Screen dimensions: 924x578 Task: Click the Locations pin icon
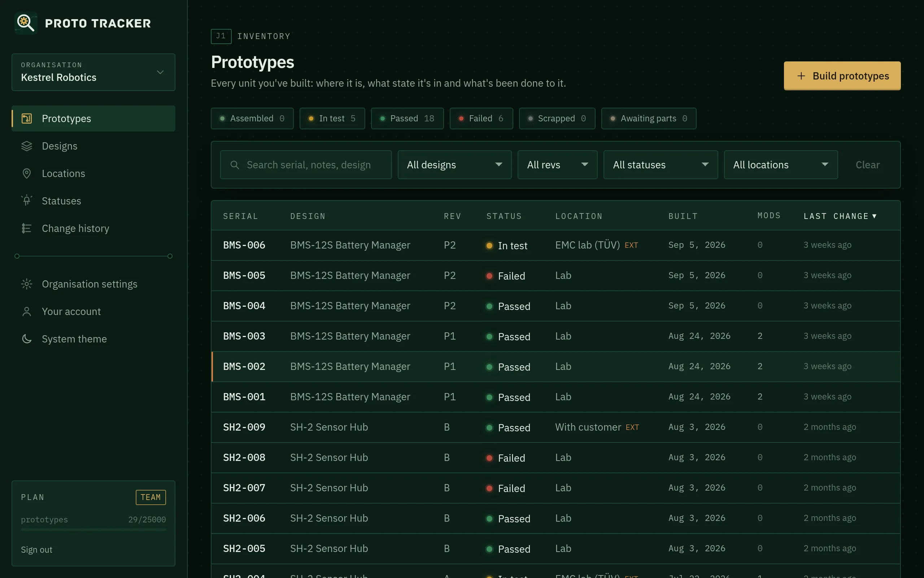pos(27,173)
